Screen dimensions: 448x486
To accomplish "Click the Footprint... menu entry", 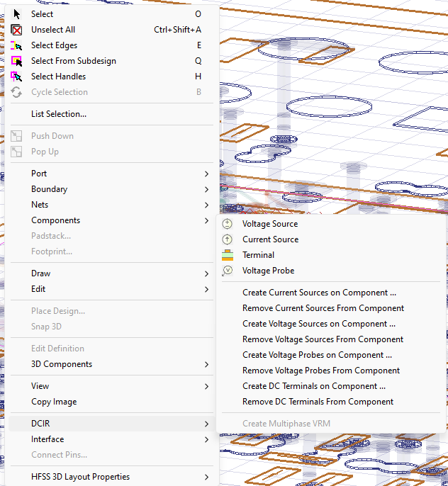I will pyautogui.click(x=111, y=252).
